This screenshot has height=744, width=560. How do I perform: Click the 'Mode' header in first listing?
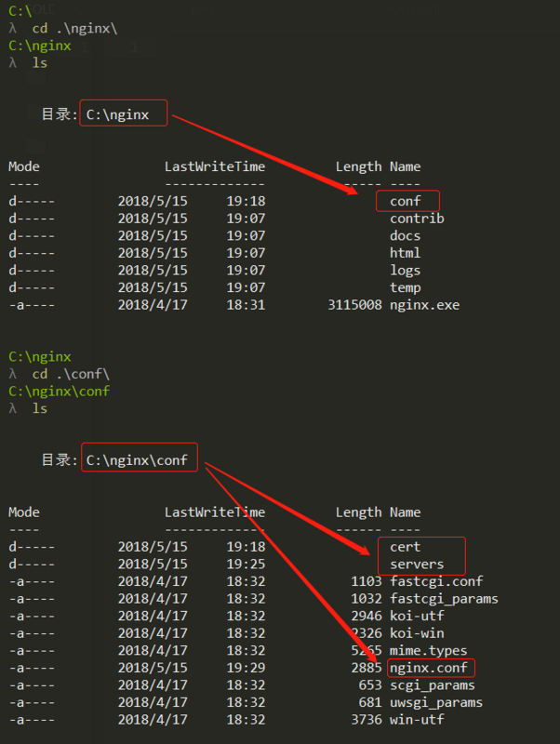[24, 166]
